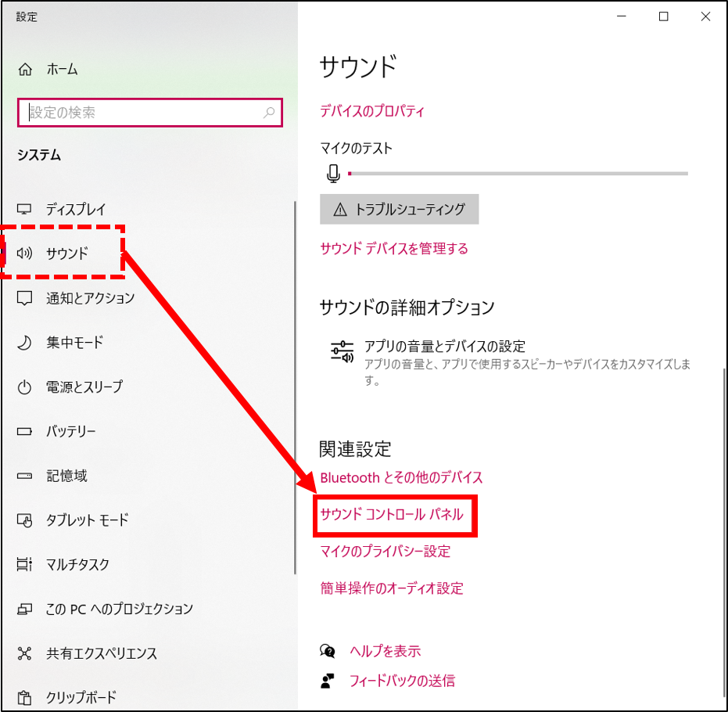The width and height of the screenshot is (728, 712).
Task: Click the Sound speaker icon
Action: (x=25, y=253)
